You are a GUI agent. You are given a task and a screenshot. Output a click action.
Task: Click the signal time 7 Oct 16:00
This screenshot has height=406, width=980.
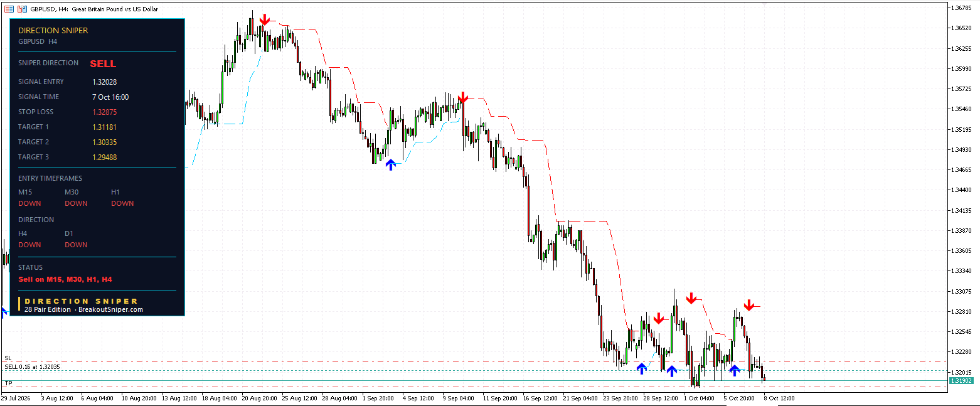pyautogui.click(x=110, y=97)
